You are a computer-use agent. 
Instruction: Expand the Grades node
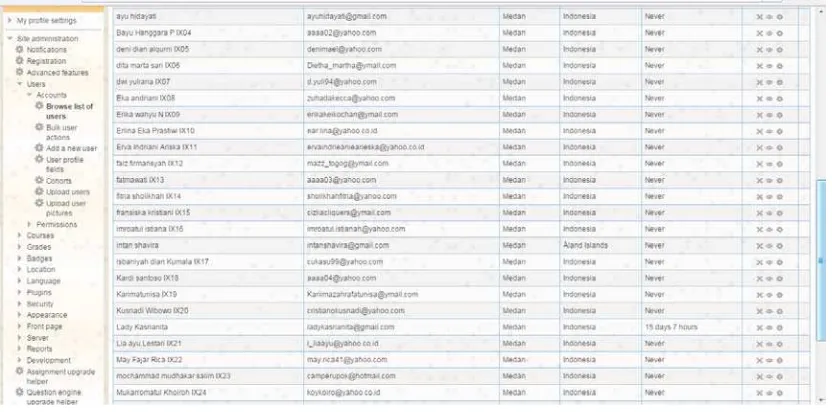(x=20, y=247)
